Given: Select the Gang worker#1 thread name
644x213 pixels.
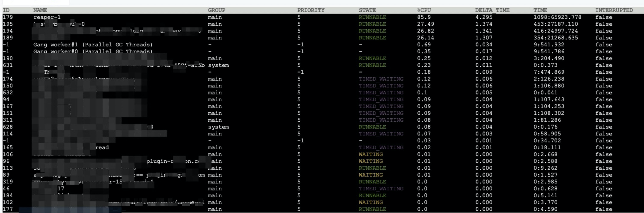Looking at the screenshot, I should (93, 45).
